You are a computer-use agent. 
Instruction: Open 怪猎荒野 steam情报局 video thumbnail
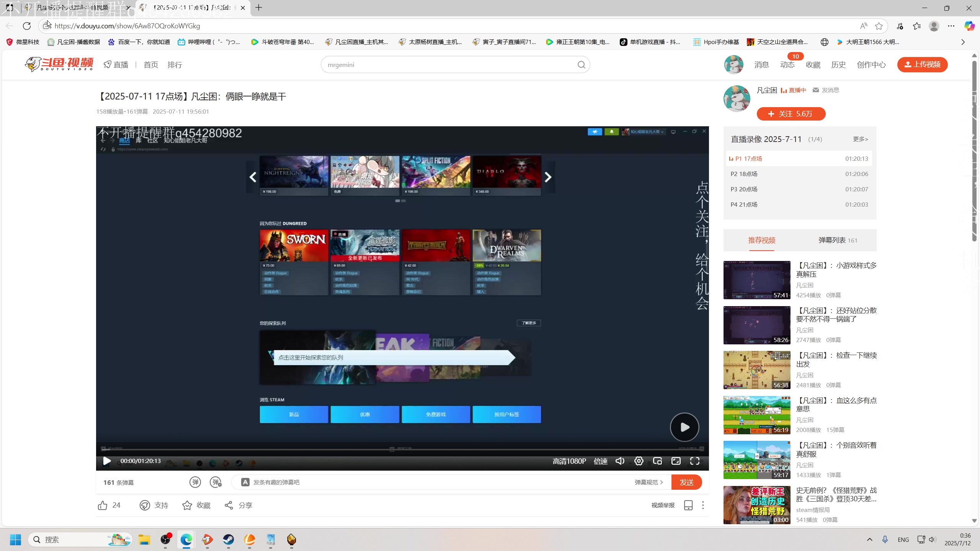click(x=756, y=505)
